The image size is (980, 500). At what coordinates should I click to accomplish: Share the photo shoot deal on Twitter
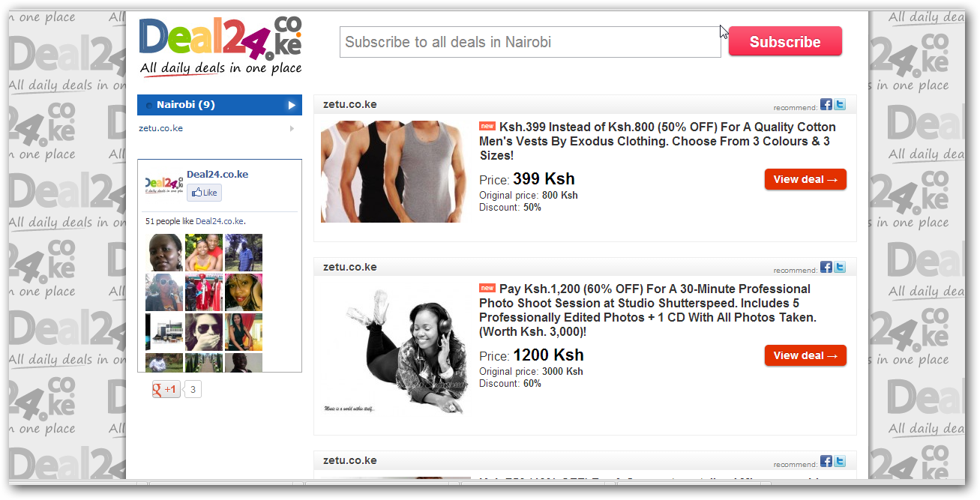(840, 267)
